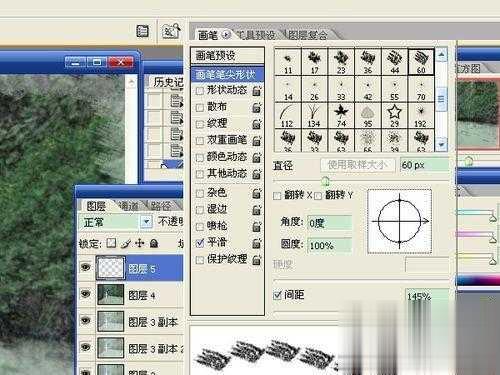Toggle lock icon beside 散布
Viewport: 500px width, 375px height.
pyautogui.click(x=256, y=108)
